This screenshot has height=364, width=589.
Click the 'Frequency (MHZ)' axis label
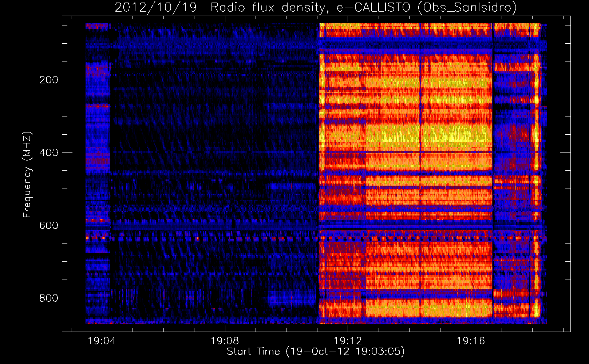27,175
